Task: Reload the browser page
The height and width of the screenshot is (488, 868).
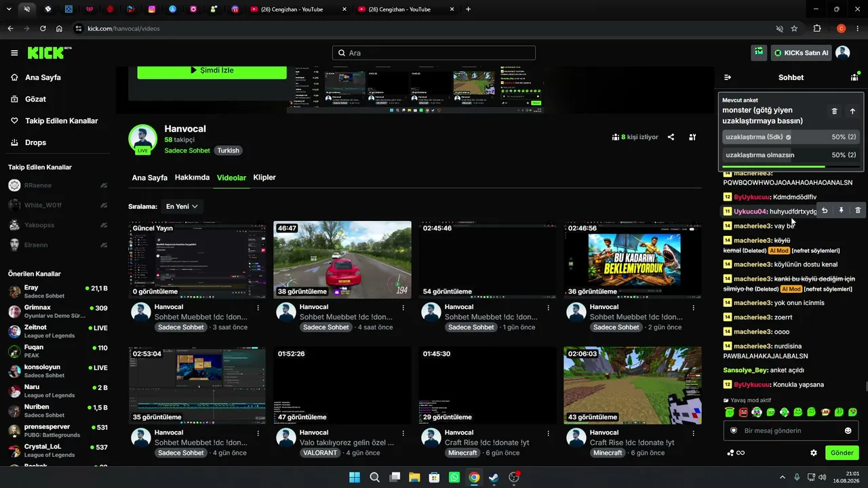Action: point(43,28)
